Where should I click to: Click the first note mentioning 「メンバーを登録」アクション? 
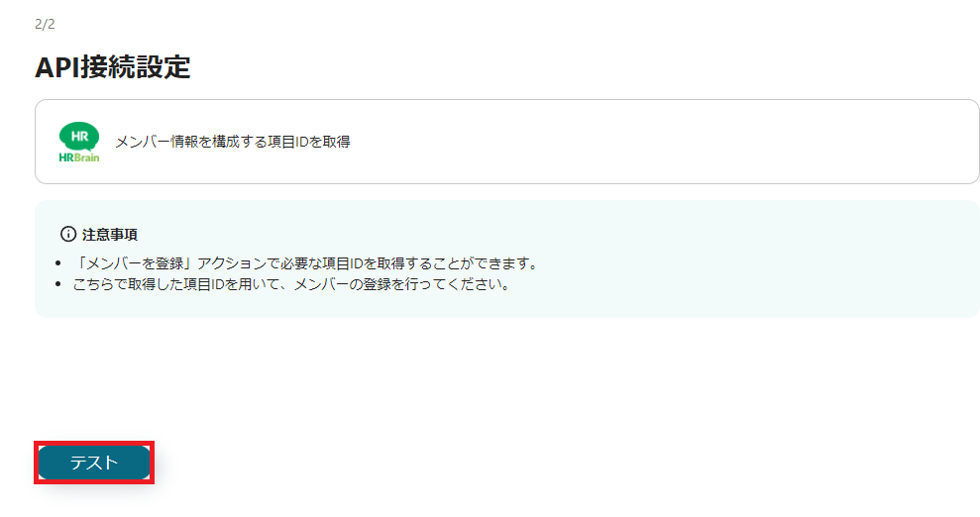point(307,263)
